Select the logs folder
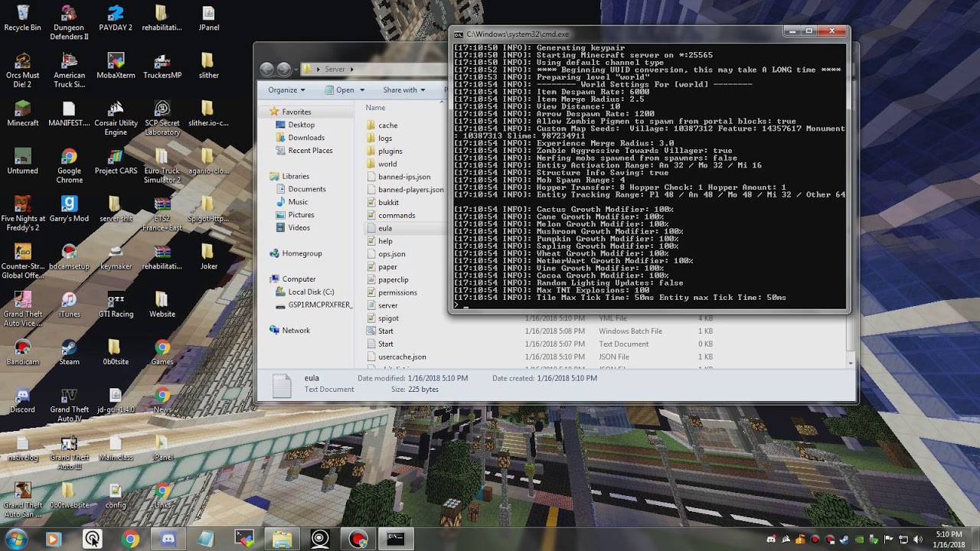This screenshot has height=551, width=980. tap(385, 139)
